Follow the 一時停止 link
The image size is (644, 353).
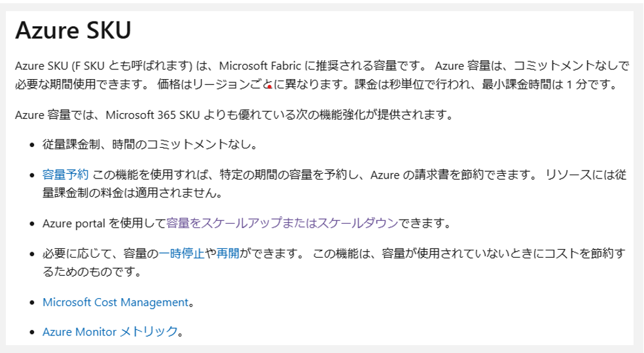point(181,254)
